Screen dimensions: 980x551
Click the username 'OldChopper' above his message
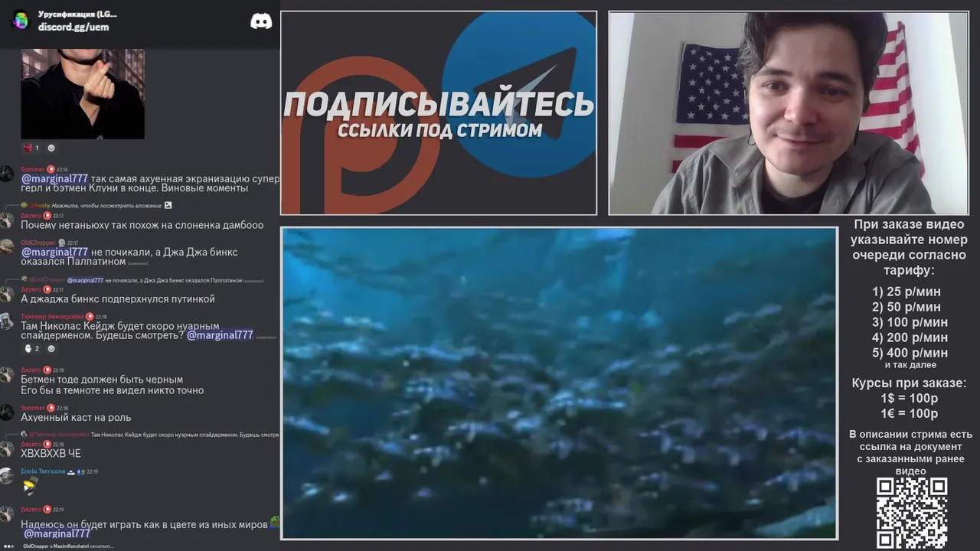(38, 243)
